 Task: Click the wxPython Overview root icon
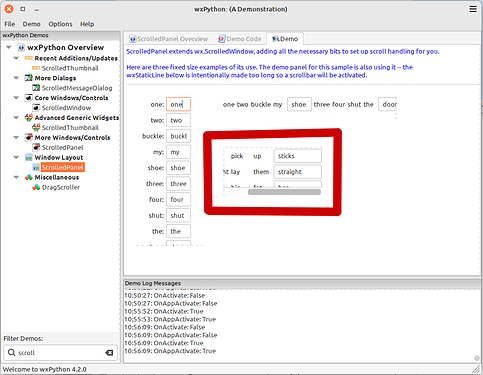(21, 48)
